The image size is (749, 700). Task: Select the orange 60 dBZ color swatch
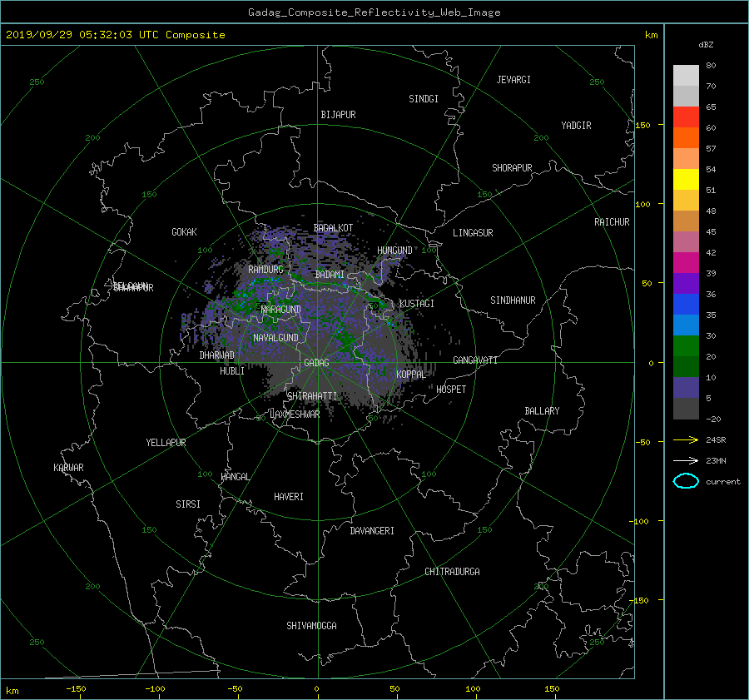[x=686, y=137]
